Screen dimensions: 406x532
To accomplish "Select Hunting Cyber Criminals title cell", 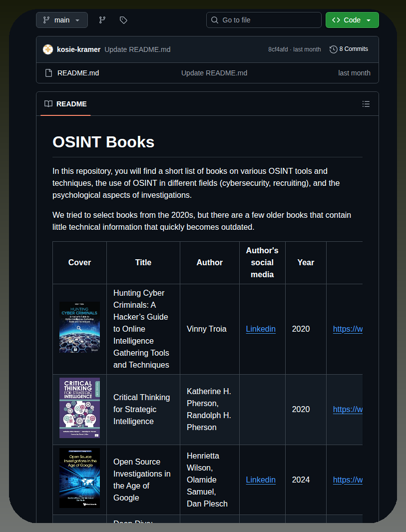I will [x=143, y=329].
